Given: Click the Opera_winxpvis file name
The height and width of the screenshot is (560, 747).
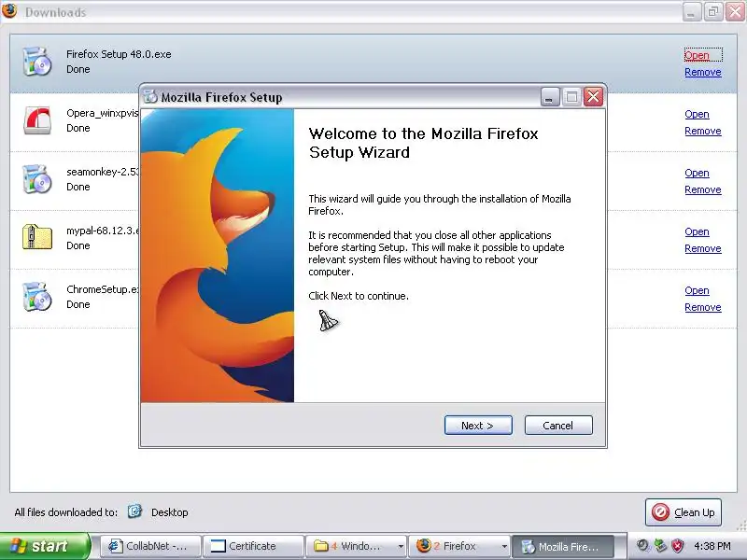Looking at the screenshot, I should 103,113.
